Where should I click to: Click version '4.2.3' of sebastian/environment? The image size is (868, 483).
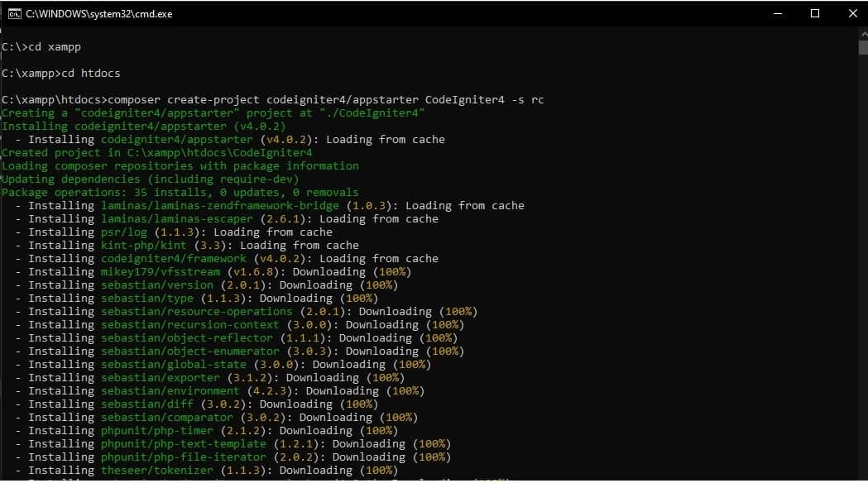pyautogui.click(x=270, y=392)
